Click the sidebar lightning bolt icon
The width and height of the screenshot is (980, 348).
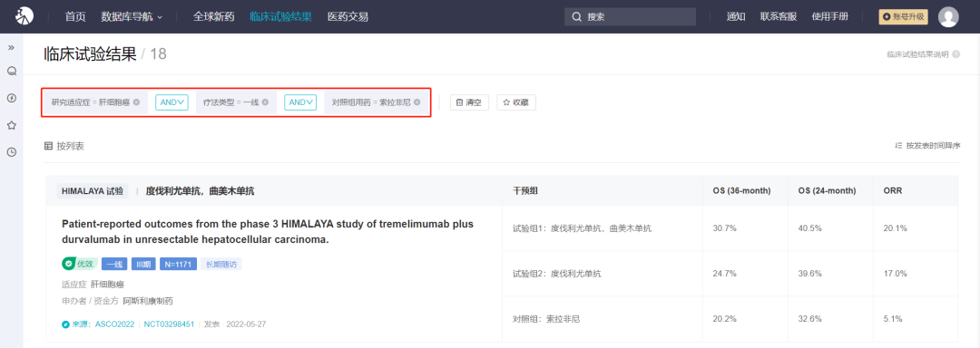11,98
